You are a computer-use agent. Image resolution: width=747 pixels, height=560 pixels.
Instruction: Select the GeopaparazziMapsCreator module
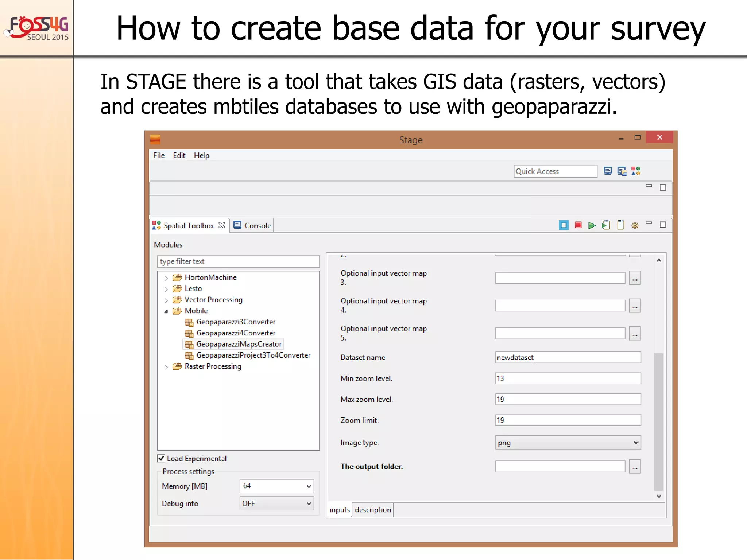pos(233,344)
